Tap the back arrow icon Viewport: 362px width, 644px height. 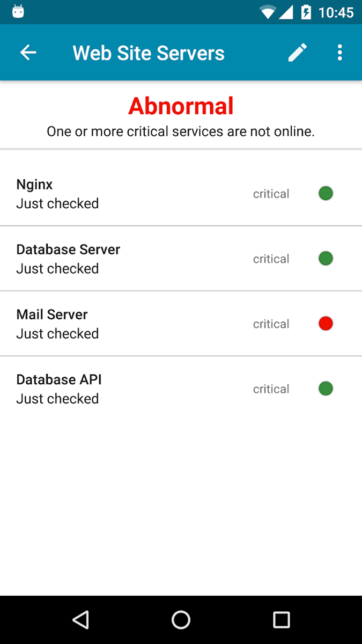pyautogui.click(x=28, y=53)
